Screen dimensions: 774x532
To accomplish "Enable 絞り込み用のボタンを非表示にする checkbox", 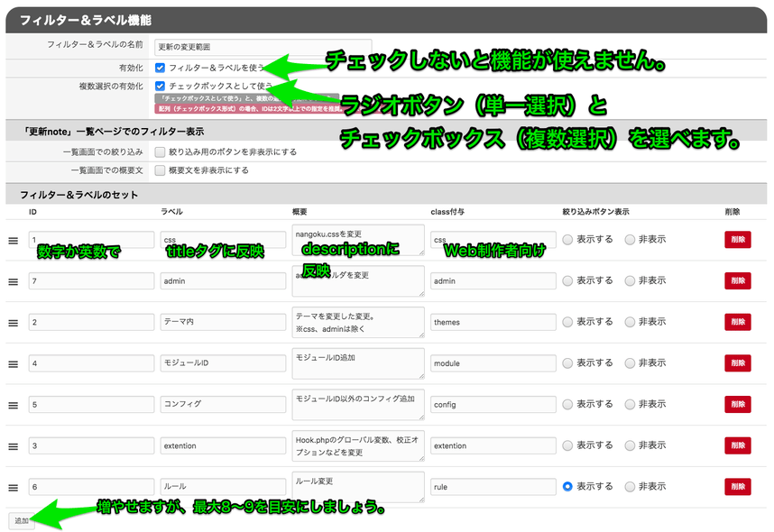I will tap(160, 152).
